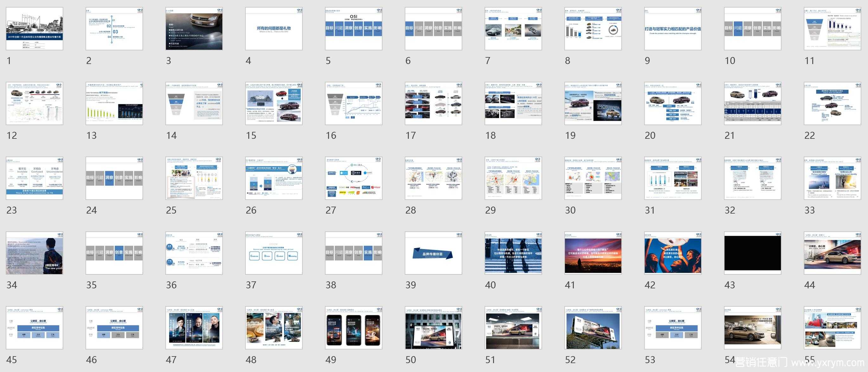
Task: Select slide 9 '打造与冠军实力相匹配的产品价值'
Action: click(x=673, y=29)
